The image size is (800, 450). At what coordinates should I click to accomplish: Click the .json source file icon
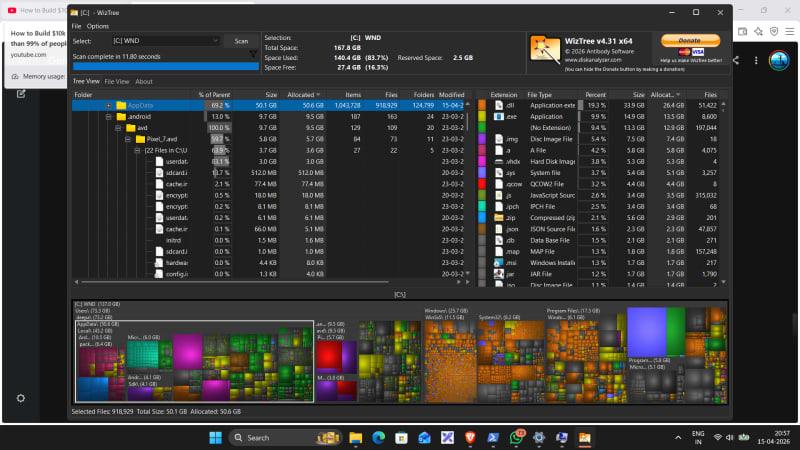point(498,229)
